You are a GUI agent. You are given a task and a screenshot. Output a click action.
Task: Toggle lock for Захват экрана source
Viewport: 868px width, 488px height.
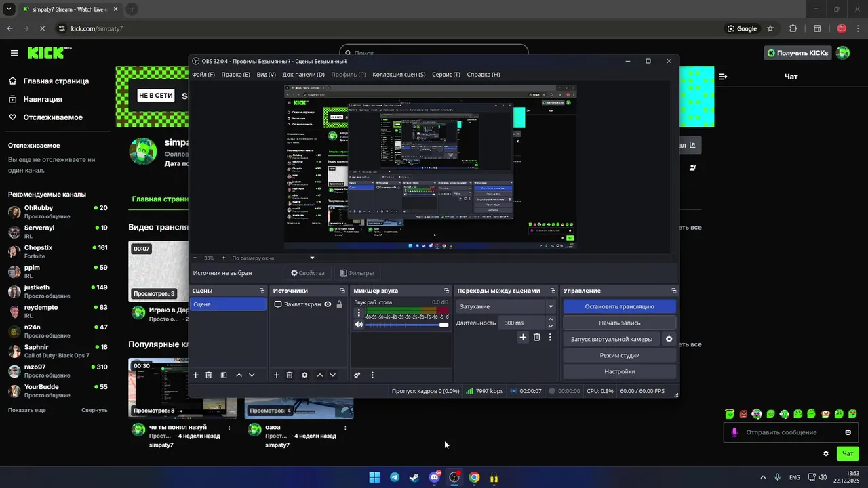[x=340, y=304]
